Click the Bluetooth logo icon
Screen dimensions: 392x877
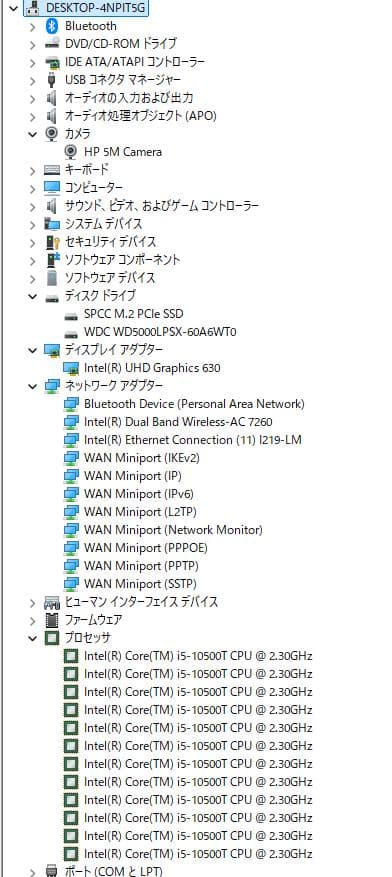[52, 26]
